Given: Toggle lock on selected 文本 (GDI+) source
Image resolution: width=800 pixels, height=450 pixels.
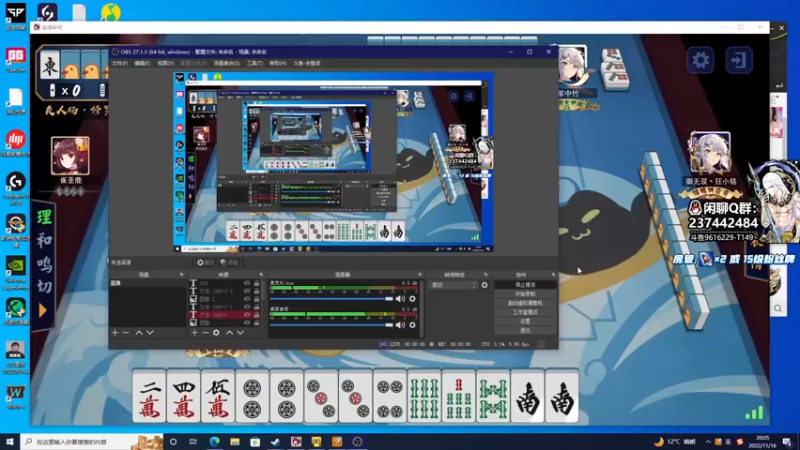Looking at the screenshot, I should click(x=256, y=315).
